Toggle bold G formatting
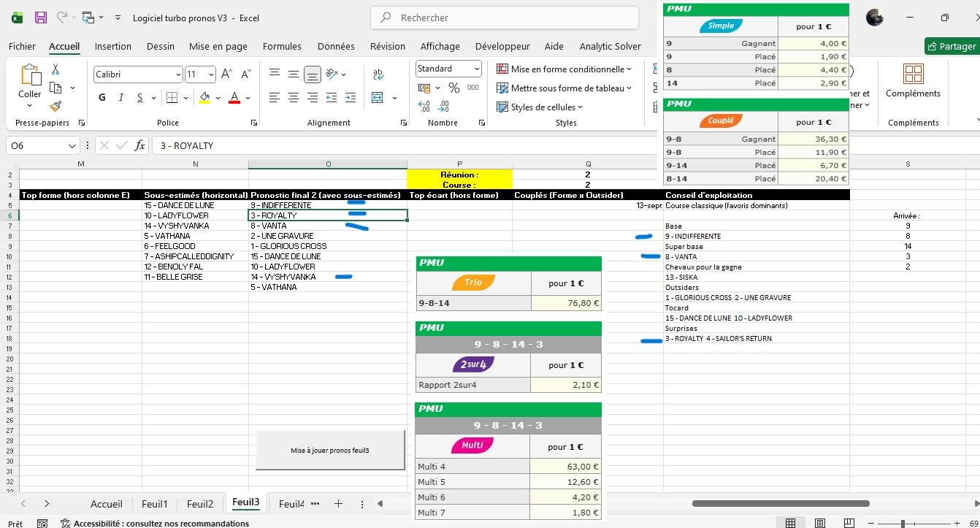This screenshot has height=528, width=980. coord(102,98)
